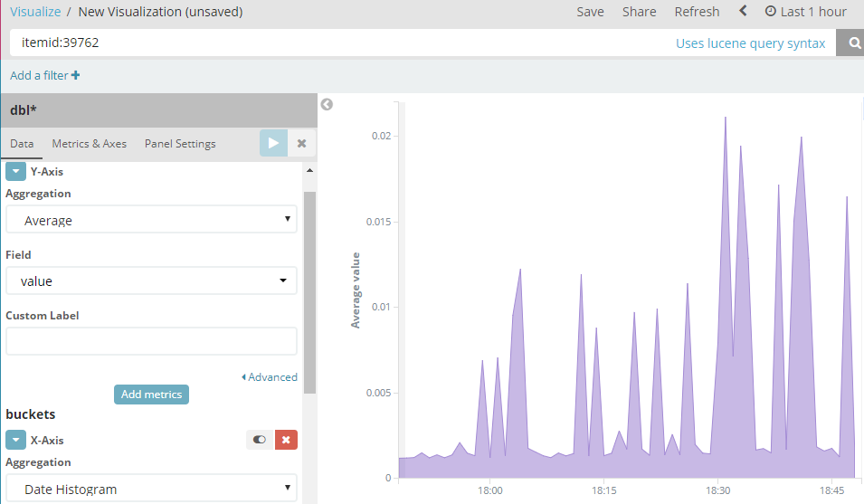The width and height of the screenshot is (864, 504).
Task: Switch to the Panel Settings tab
Action: (180, 144)
